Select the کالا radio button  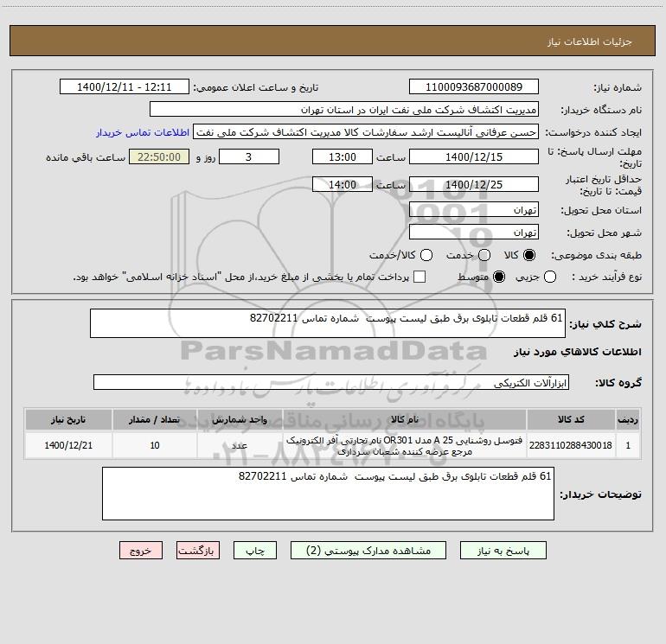[x=528, y=255]
